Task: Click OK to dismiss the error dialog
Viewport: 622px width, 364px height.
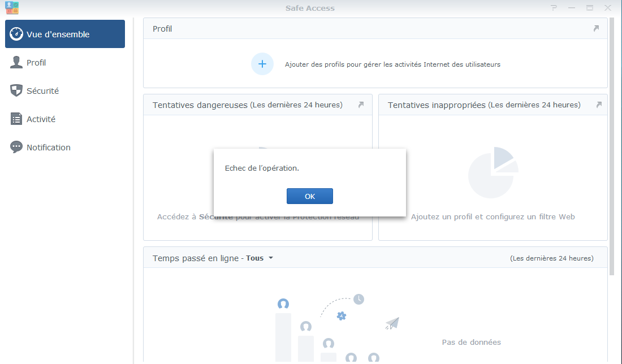Action: (x=309, y=196)
